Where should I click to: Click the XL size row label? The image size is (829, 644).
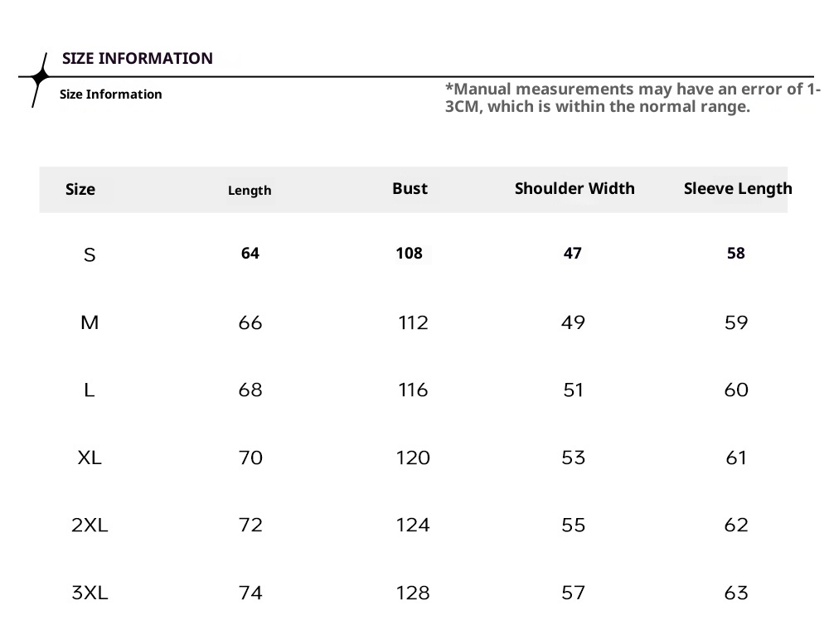pyautogui.click(x=90, y=458)
